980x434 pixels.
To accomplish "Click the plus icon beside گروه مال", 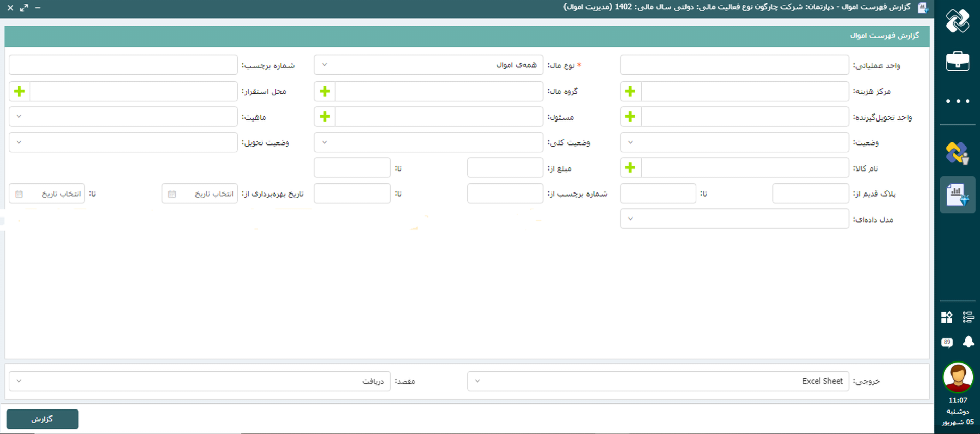I will [x=325, y=91].
